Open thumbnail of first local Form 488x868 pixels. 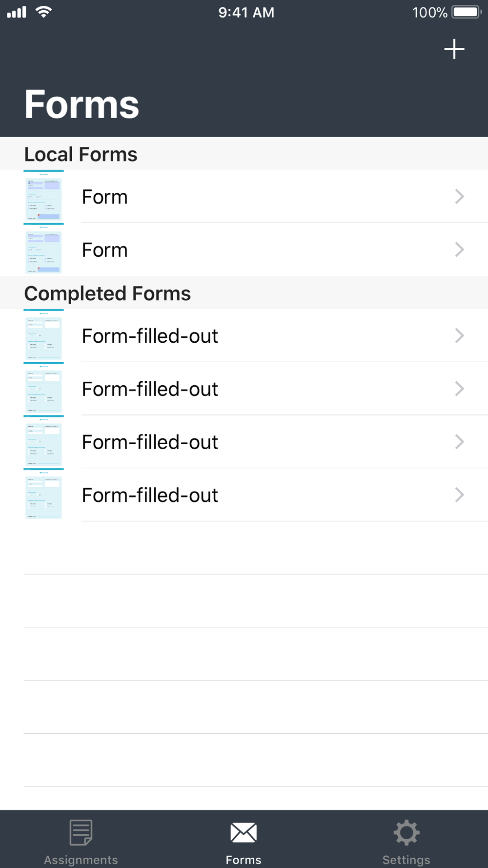(x=43, y=196)
